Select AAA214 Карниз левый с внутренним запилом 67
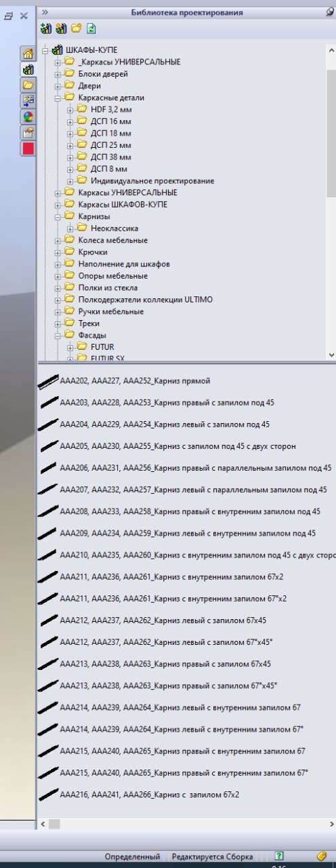The height and width of the screenshot is (868, 336). 180,707
